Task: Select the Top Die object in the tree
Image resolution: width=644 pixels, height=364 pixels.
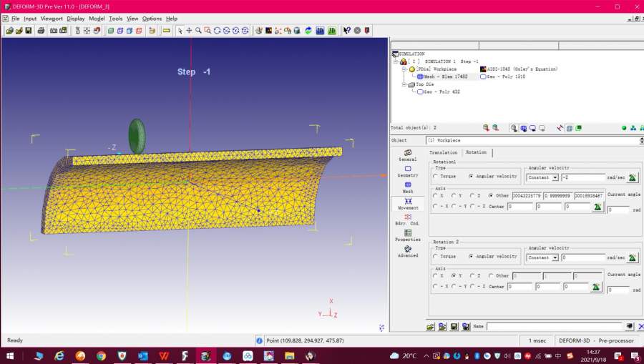Action: click(424, 84)
